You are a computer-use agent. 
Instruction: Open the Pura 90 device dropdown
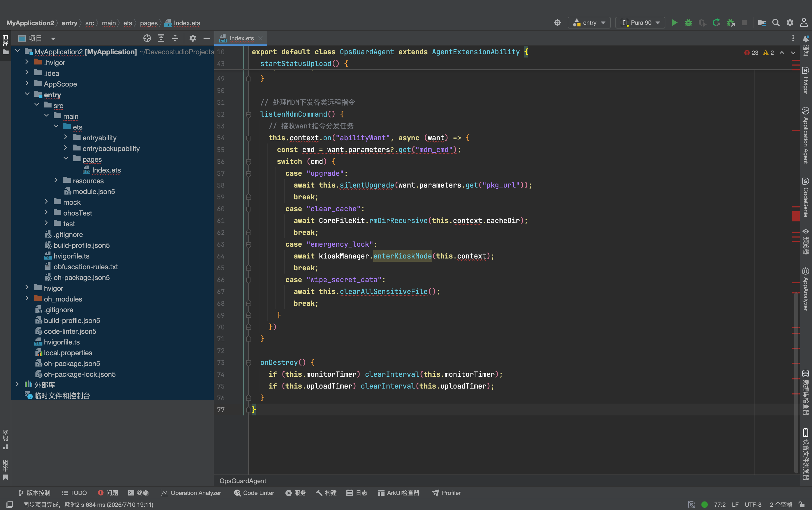(x=640, y=23)
